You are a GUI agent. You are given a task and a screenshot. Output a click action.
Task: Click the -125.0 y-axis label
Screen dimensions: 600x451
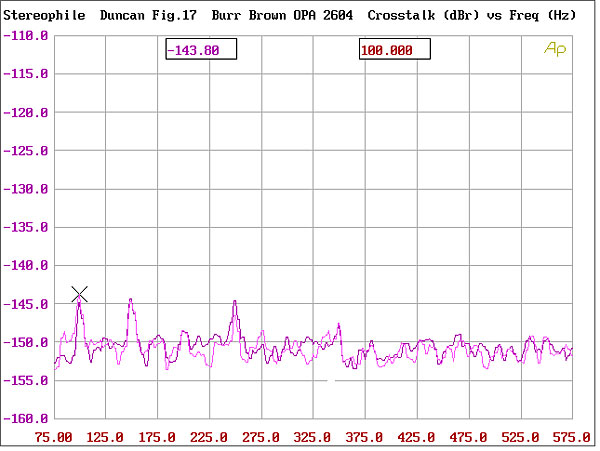click(x=26, y=151)
